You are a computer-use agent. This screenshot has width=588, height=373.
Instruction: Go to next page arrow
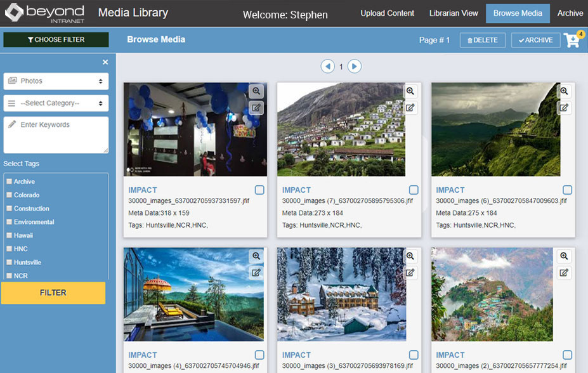[x=355, y=66]
